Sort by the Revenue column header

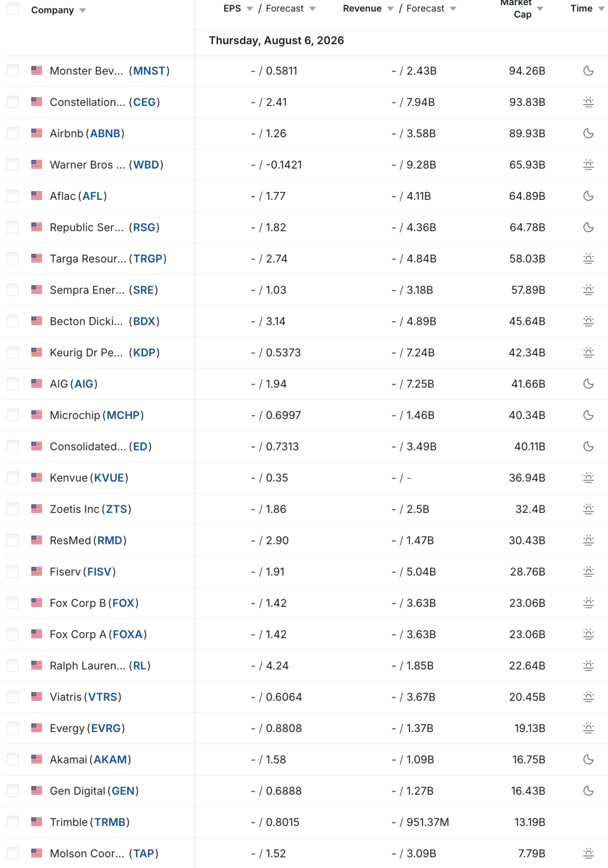coord(362,8)
